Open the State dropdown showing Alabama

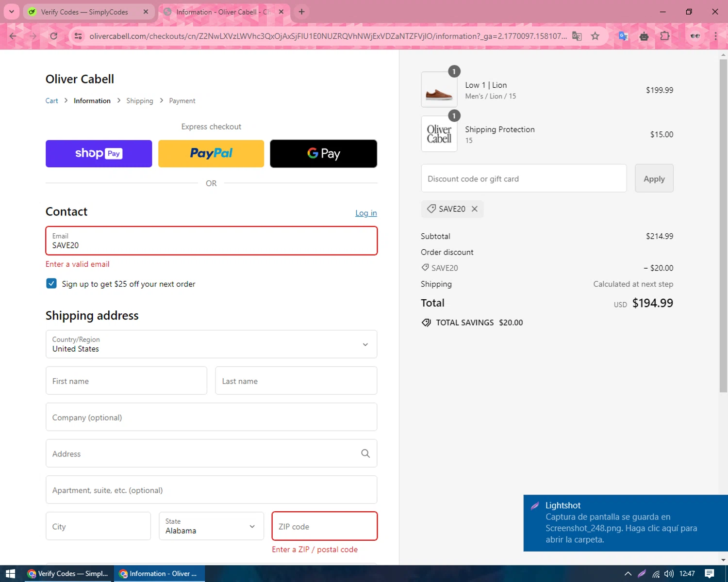click(211, 526)
